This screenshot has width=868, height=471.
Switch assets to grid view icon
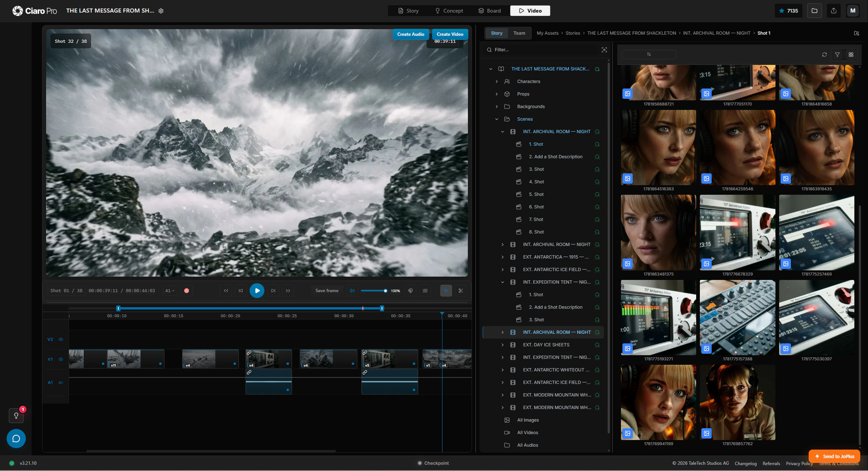(851, 55)
